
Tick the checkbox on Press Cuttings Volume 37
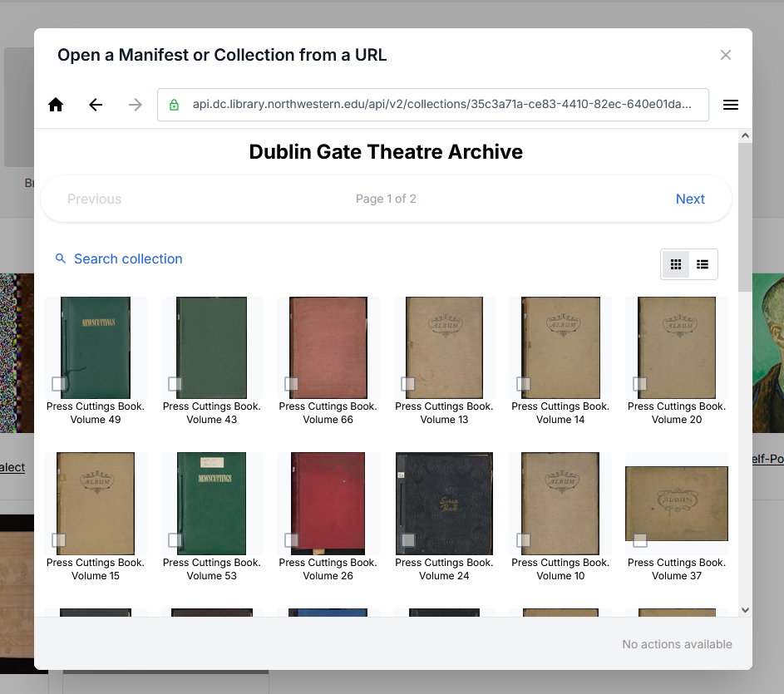point(640,539)
